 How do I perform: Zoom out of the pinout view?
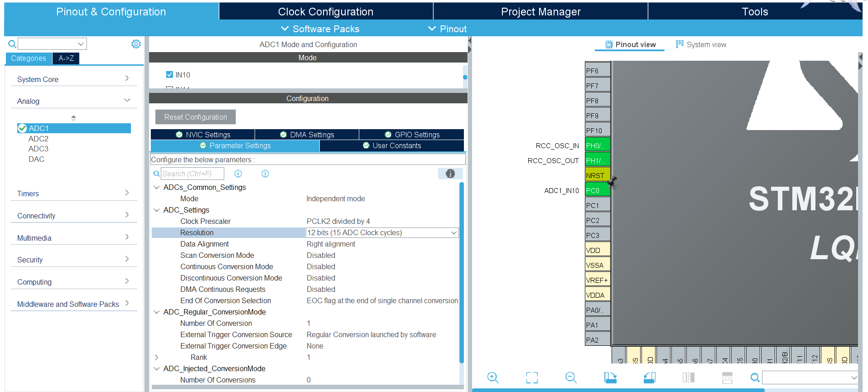coord(571,377)
